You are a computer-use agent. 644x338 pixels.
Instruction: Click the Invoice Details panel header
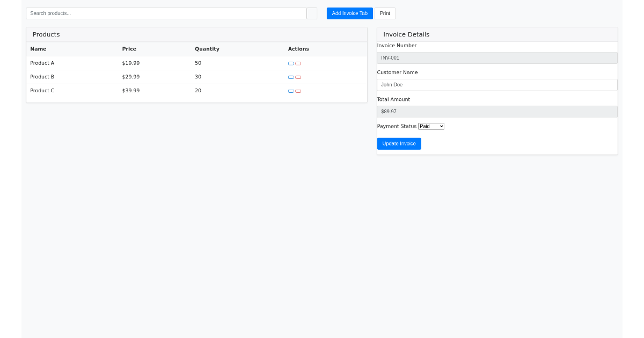406,34
